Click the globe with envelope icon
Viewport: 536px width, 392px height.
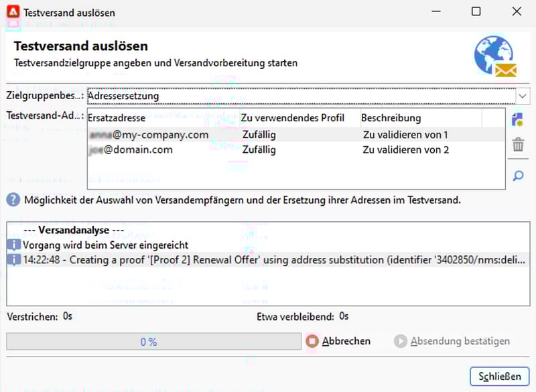click(x=495, y=56)
